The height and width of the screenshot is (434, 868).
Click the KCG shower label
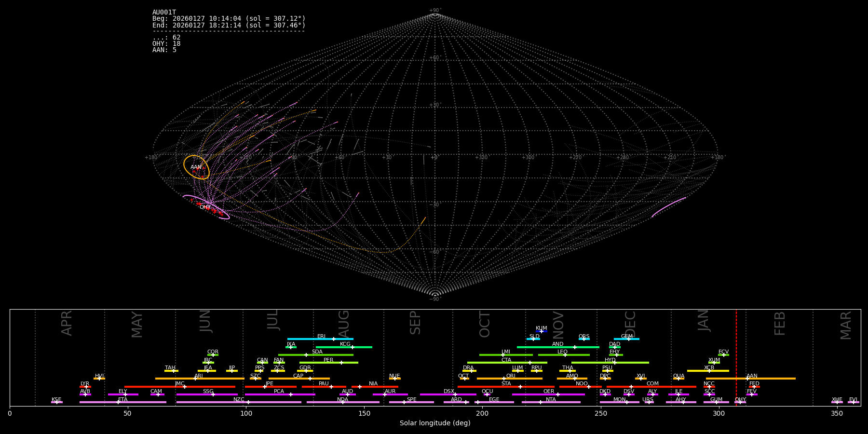tap(345, 344)
